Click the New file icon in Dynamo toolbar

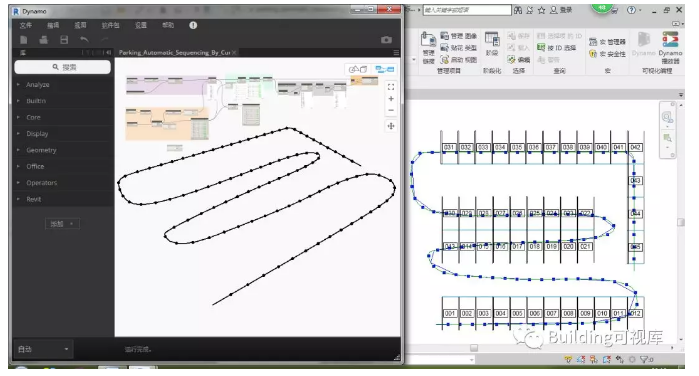click(24, 40)
